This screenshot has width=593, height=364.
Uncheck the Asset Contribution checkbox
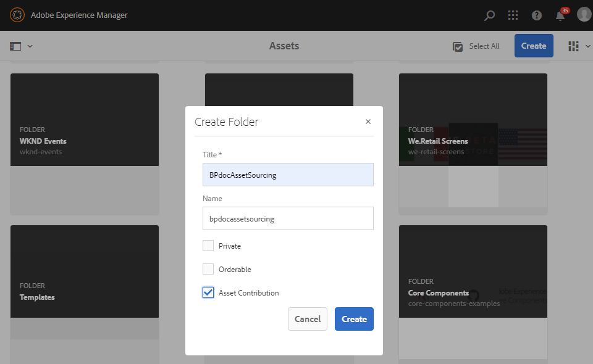click(208, 292)
